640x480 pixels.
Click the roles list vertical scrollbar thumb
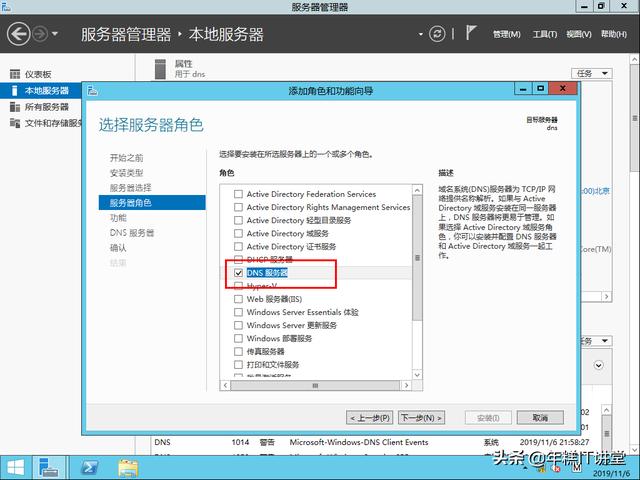click(417, 258)
